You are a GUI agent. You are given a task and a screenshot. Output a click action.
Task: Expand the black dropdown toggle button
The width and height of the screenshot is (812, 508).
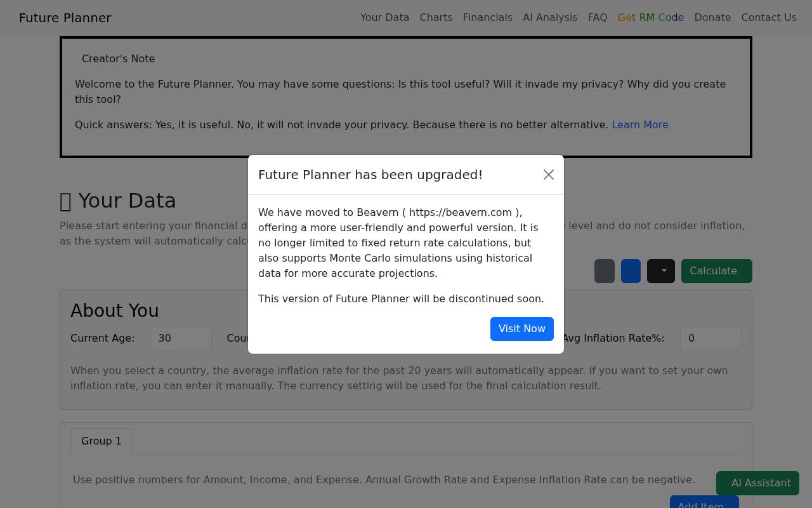pos(661,271)
